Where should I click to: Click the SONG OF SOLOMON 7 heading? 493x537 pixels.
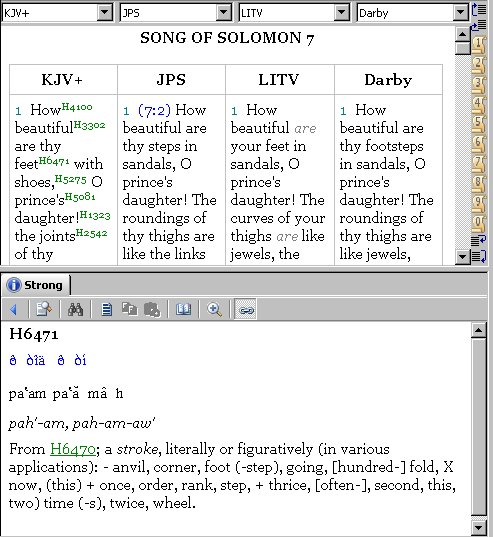(x=227, y=38)
